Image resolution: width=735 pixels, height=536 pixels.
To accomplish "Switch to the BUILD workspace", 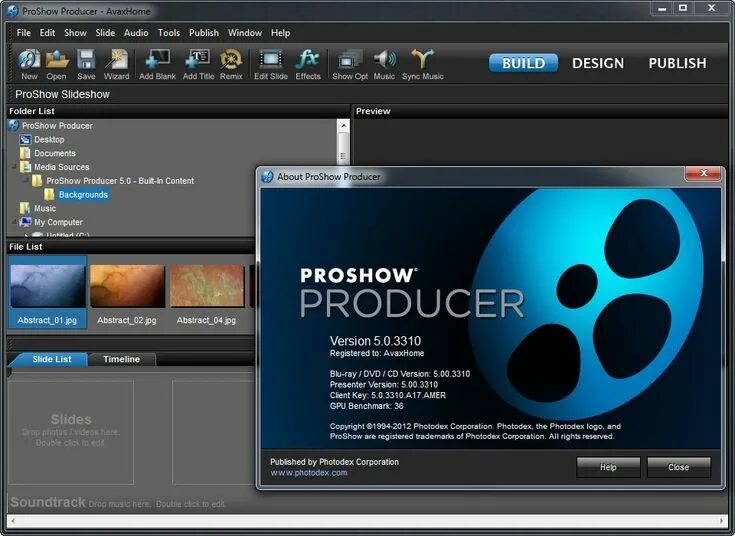I will click(x=523, y=63).
